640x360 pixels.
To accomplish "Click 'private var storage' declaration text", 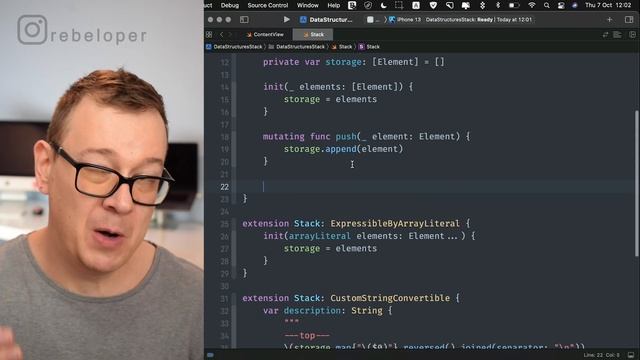I will pyautogui.click(x=312, y=62).
